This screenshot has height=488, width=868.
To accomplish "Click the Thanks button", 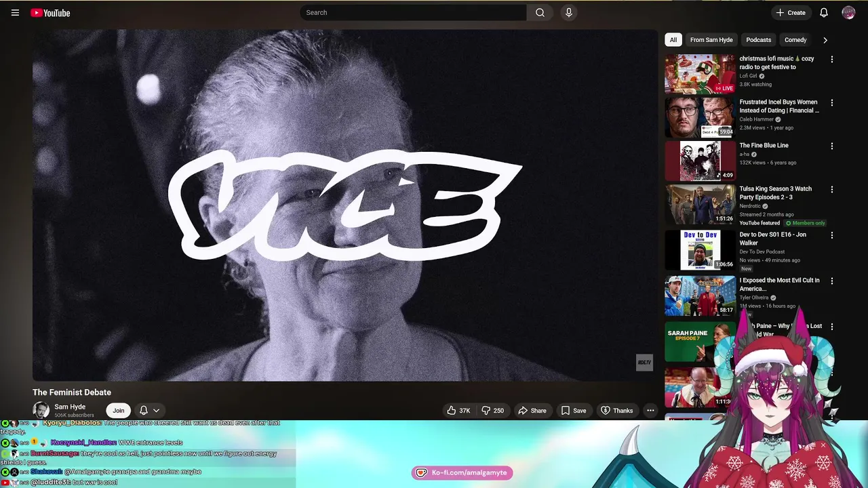I will point(616,410).
